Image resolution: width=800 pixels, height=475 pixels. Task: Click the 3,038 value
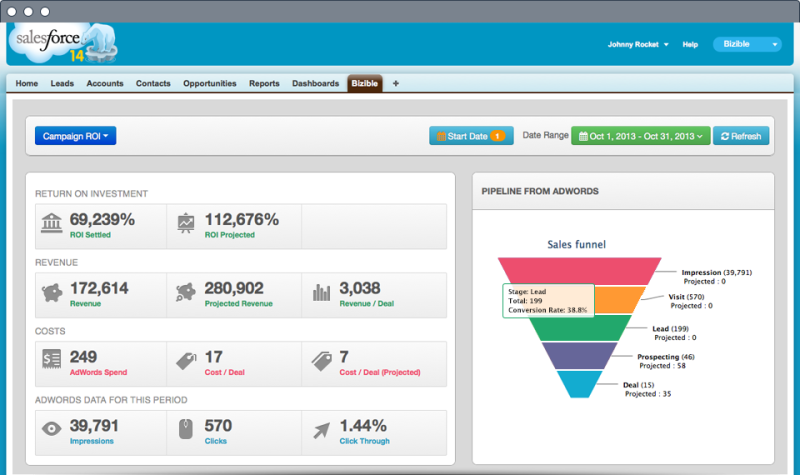pos(360,288)
